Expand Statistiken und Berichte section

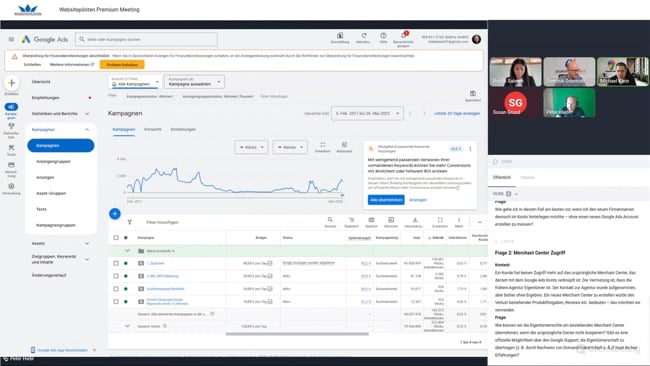point(87,114)
